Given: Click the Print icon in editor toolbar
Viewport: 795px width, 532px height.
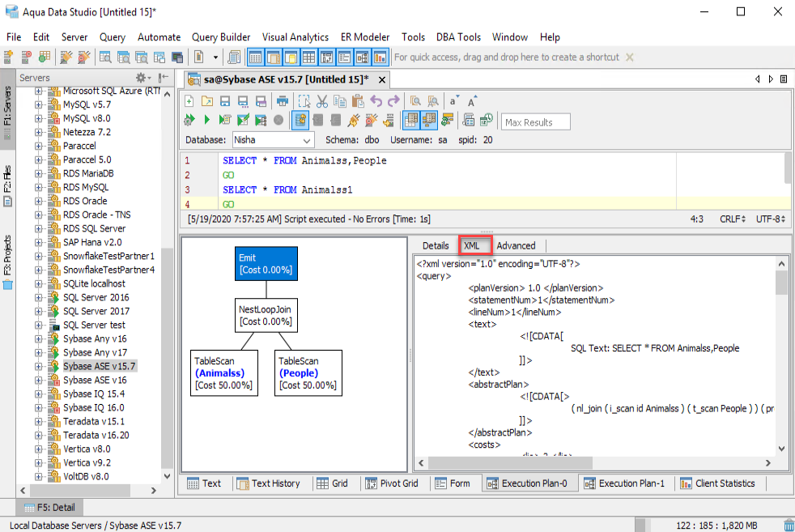Looking at the screenshot, I should (282, 101).
